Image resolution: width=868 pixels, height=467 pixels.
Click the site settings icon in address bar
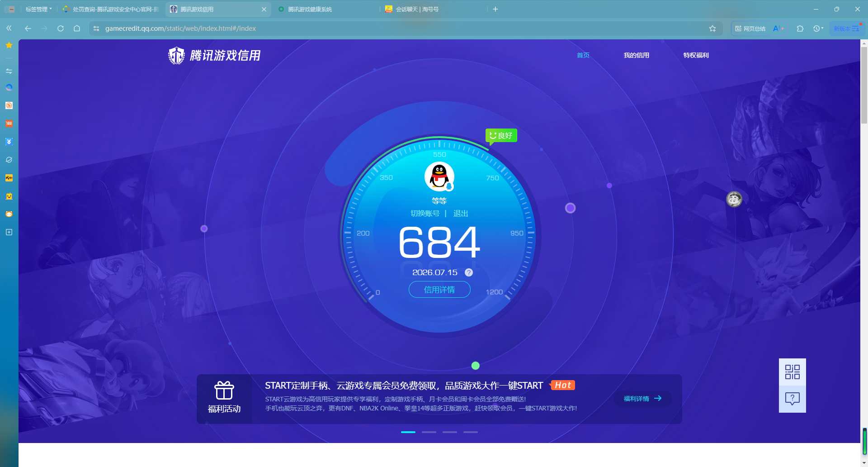pyautogui.click(x=96, y=29)
